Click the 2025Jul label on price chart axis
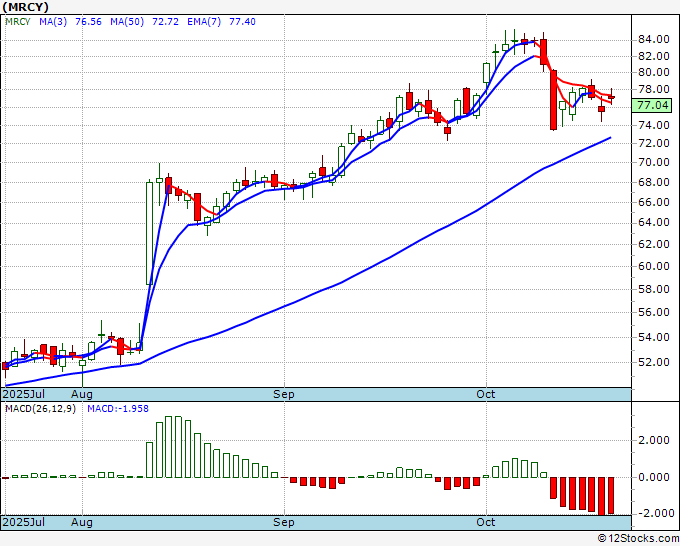The width and height of the screenshot is (680, 546). click(x=23, y=394)
